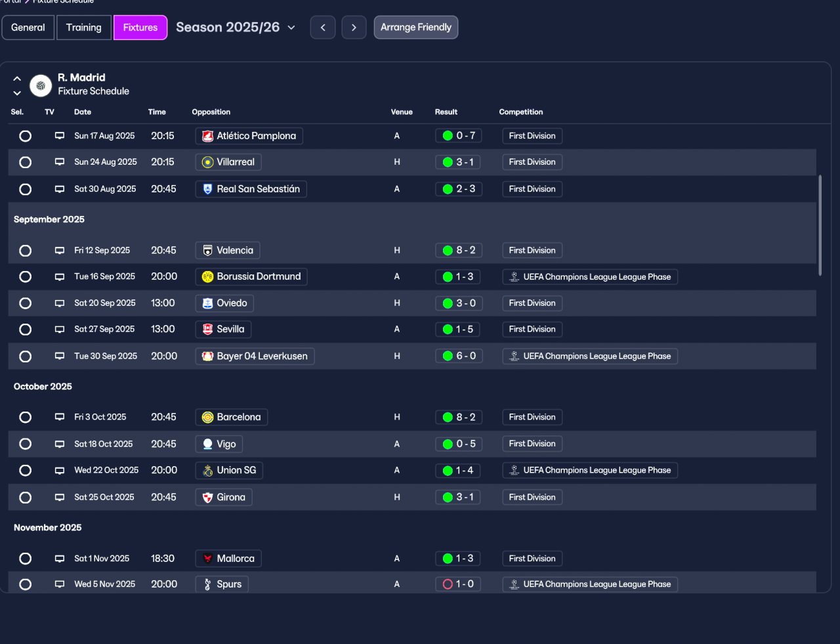Viewport: 840px width, 644px height.
Task: Click the Champions League trophy icon for Union SG match
Action: click(514, 470)
